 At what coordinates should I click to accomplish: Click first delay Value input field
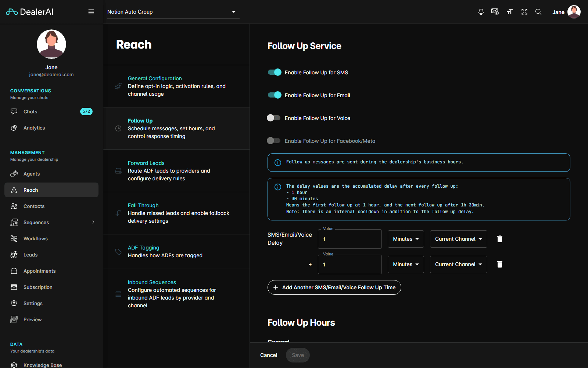click(x=350, y=239)
